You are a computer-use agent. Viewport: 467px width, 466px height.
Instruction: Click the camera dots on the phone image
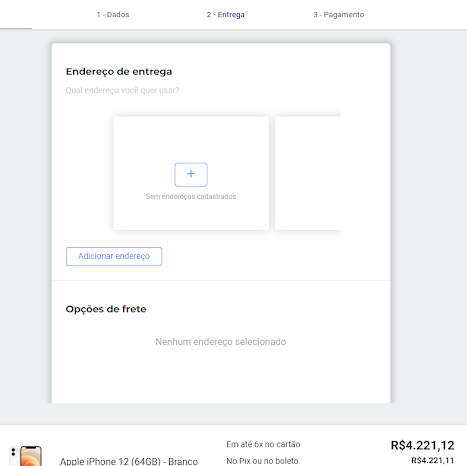[x=13, y=452]
